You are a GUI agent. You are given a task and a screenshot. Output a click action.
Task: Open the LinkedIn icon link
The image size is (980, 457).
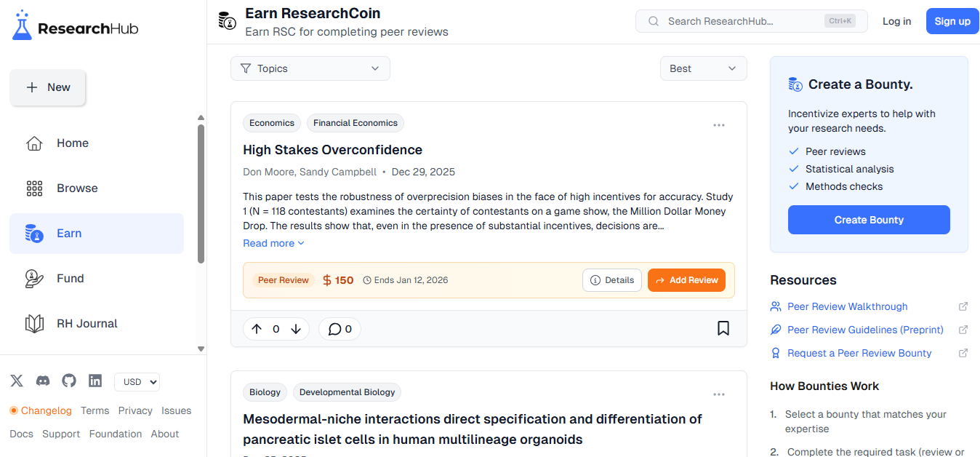95,381
